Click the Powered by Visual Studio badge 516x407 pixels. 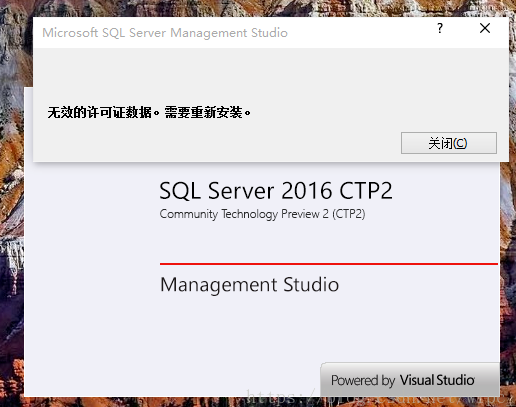pos(410,379)
